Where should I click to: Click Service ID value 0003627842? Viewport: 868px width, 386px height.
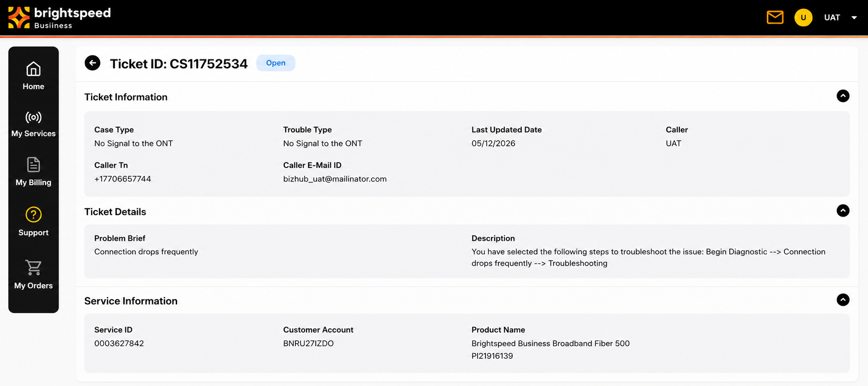[x=119, y=344]
